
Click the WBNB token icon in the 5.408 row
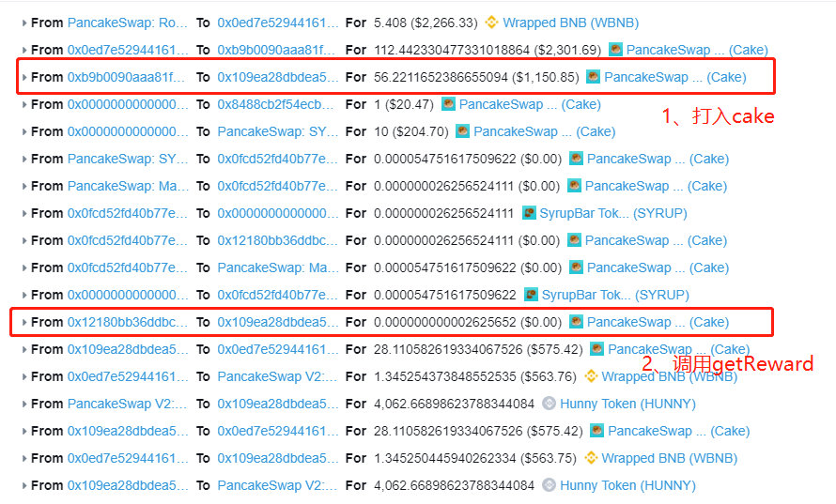pos(491,23)
